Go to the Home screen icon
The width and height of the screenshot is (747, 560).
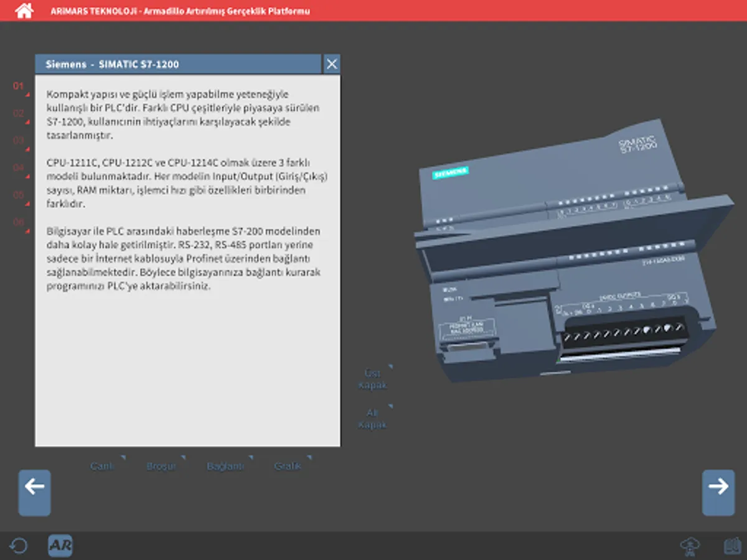(24, 11)
